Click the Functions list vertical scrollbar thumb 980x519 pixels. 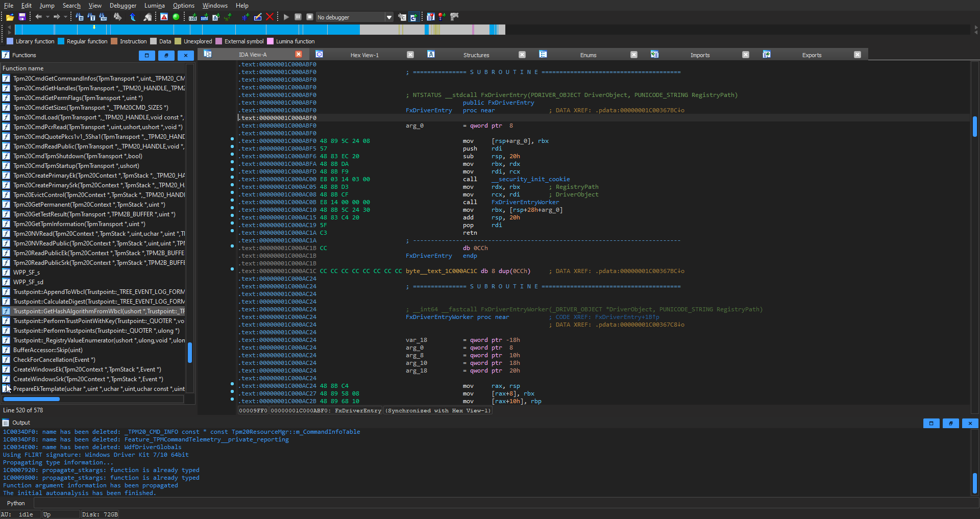190,353
